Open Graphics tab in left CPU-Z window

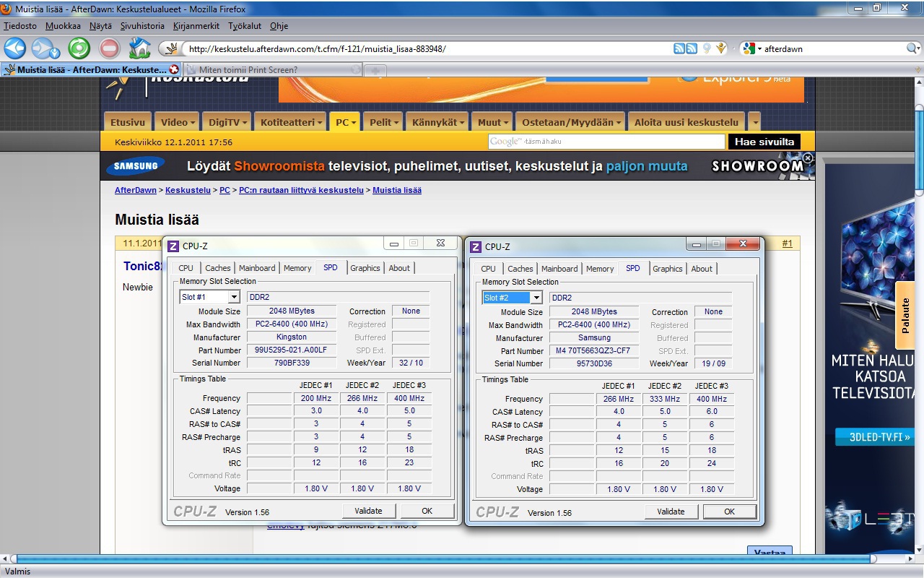pos(365,268)
